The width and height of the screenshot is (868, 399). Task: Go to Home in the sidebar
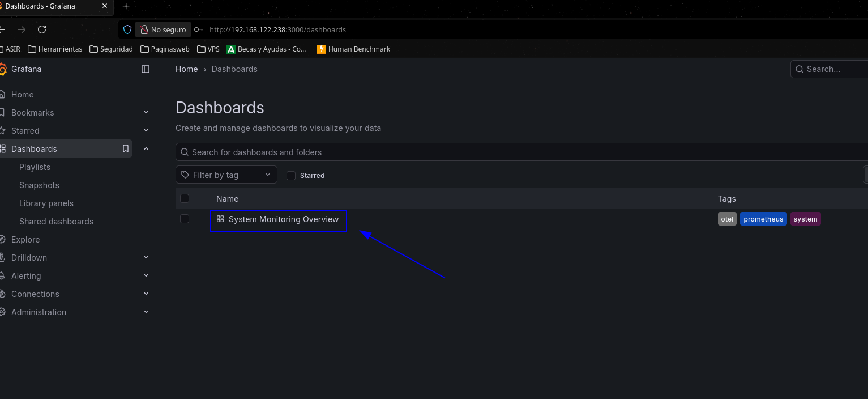[22, 95]
